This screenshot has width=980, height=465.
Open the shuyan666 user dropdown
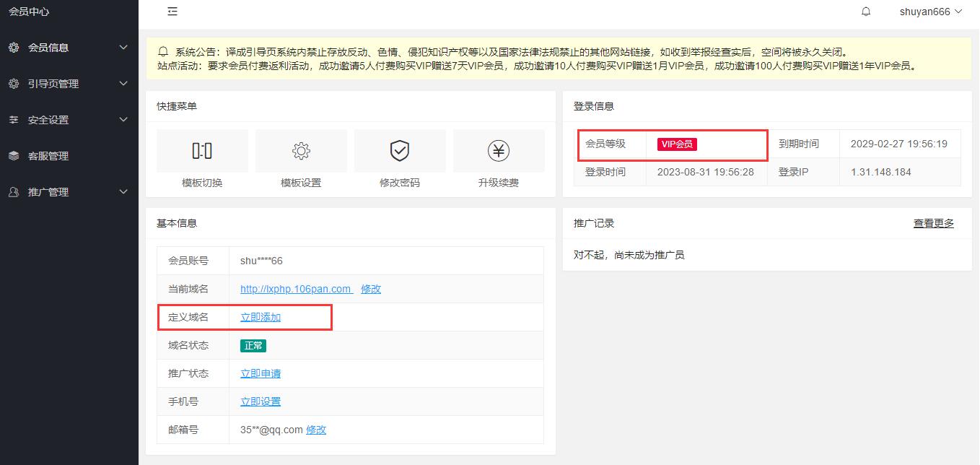[x=930, y=12]
